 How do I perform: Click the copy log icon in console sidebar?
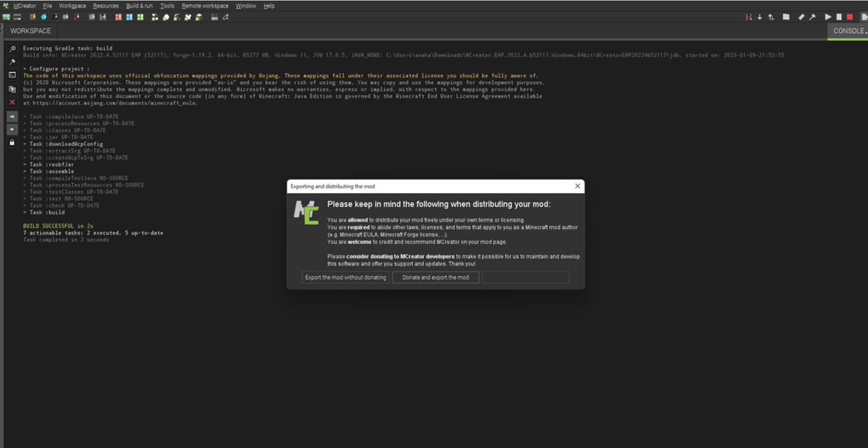12,89
